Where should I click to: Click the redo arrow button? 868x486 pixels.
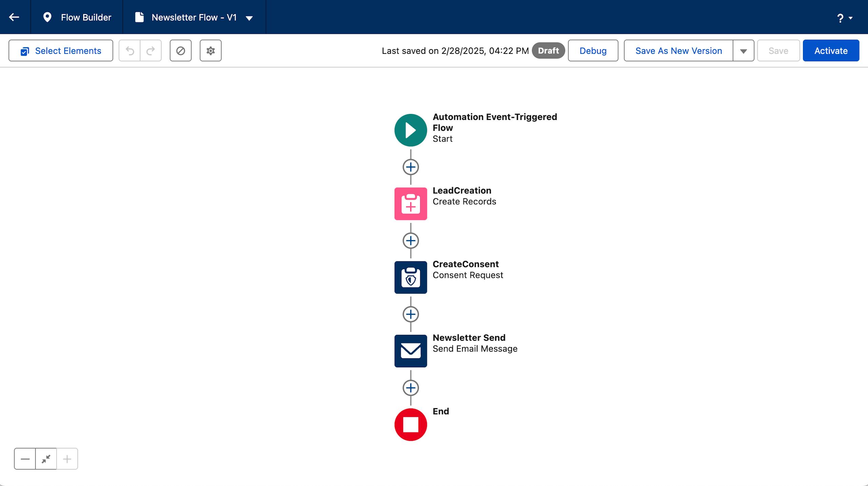tap(151, 51)
